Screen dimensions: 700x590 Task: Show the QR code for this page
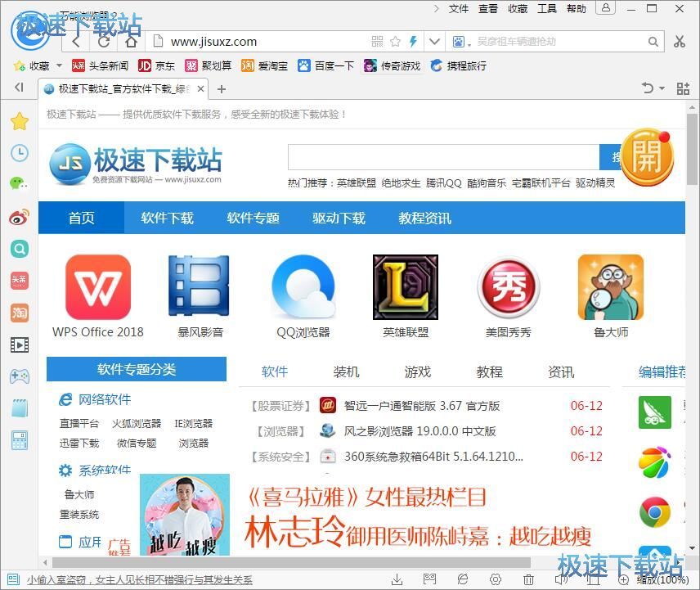tap(377, 42)
